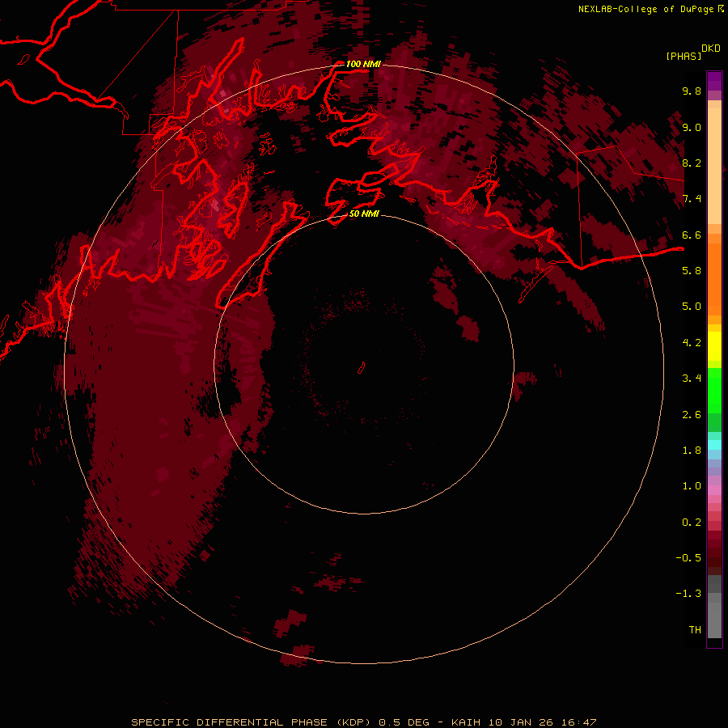Click the small island outline at radar center

click(x=362, y=368)
